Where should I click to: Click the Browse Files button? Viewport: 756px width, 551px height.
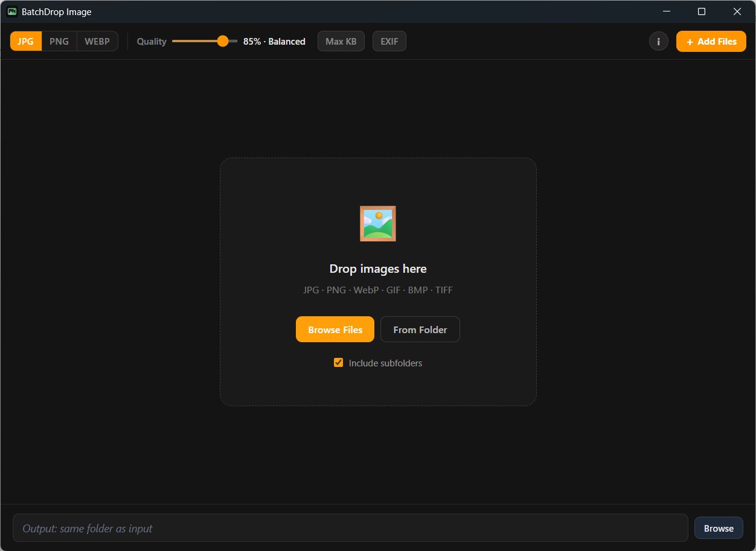tap(335, 330)
